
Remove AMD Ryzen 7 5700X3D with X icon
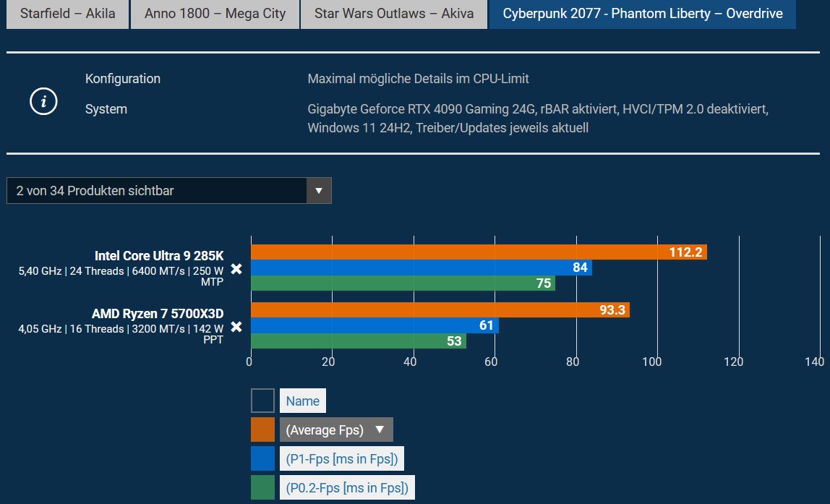236,327
